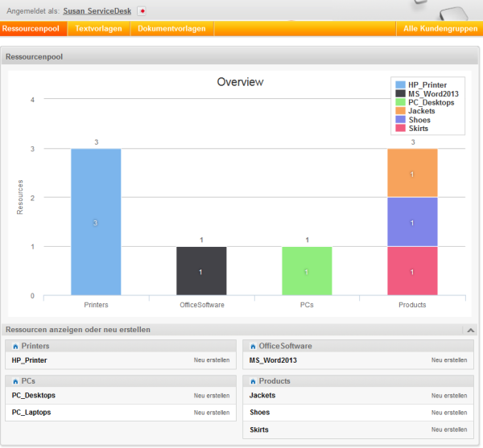Image resolution: width=483 pixels, height=448 pixels.
Task: Click the PCs group icon
Action: (16, 380)
